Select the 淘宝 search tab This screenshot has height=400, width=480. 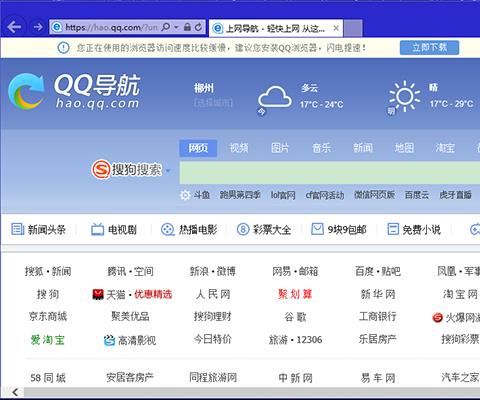[x=445, y=148]
